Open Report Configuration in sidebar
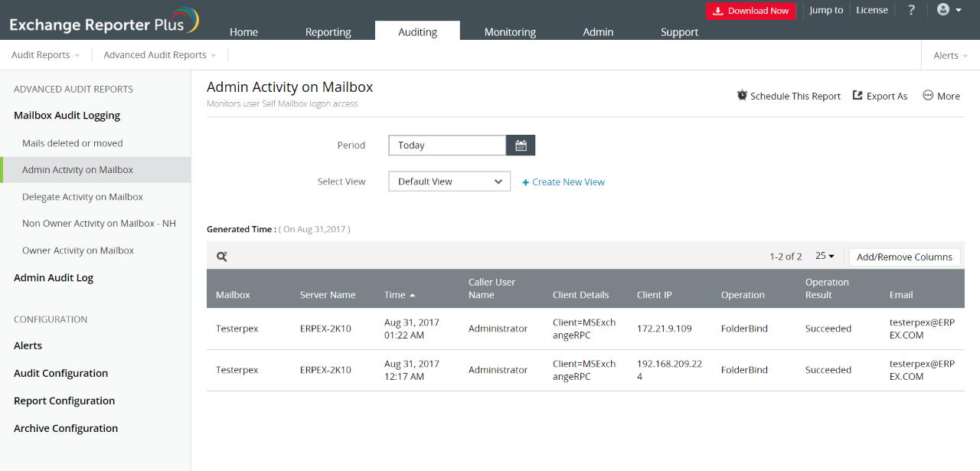The height and width of the screenshot is (471, 980). click(64, 401)
